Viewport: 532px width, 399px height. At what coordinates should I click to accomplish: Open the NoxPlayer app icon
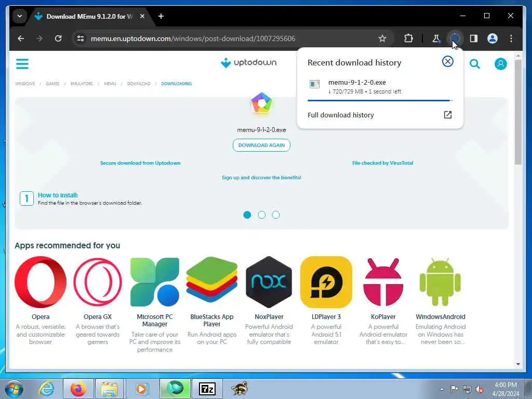(x=269, y=282)
